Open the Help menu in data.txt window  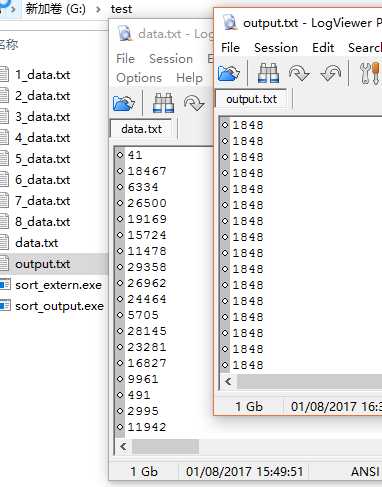click(189, 78)
